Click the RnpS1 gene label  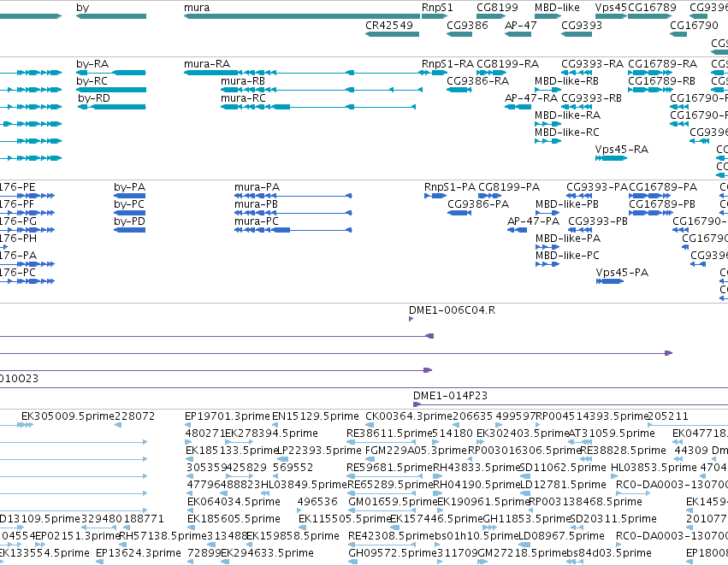tap(437, 8)
